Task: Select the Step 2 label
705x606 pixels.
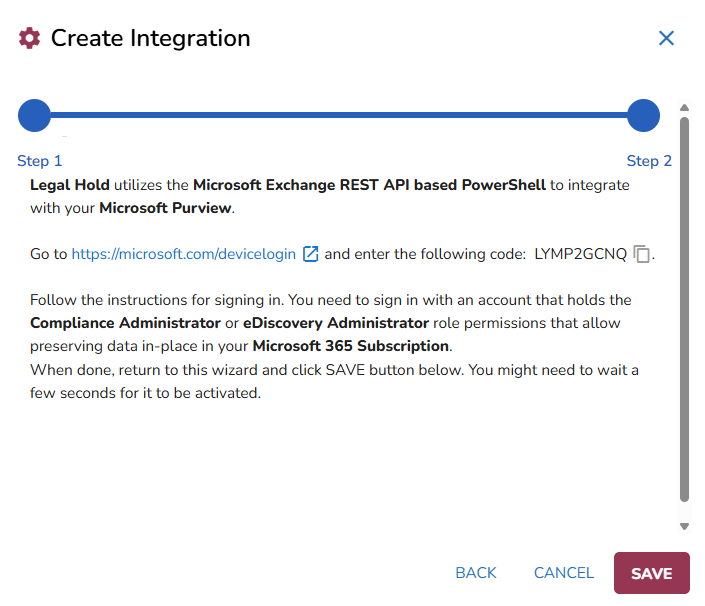Action: click(649, 161)
